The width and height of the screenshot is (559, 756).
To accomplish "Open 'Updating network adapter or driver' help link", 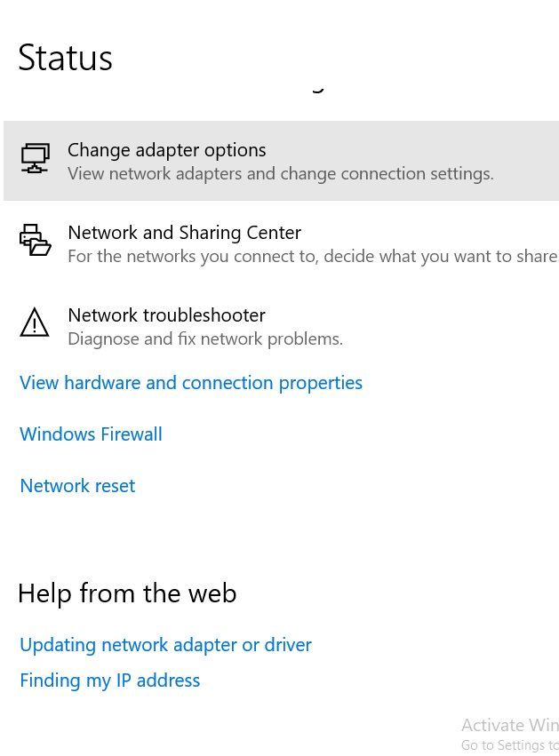I will (165, 645).
